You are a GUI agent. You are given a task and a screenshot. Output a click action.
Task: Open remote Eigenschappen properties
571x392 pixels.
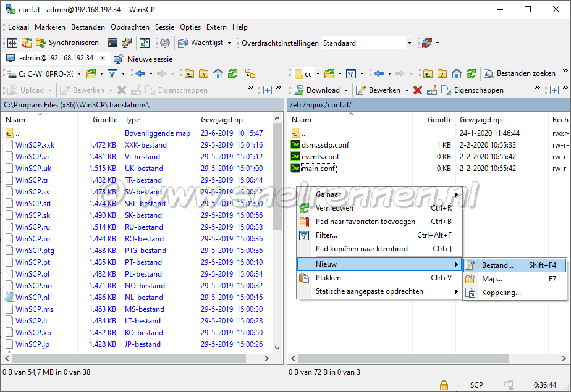(472, 90)
